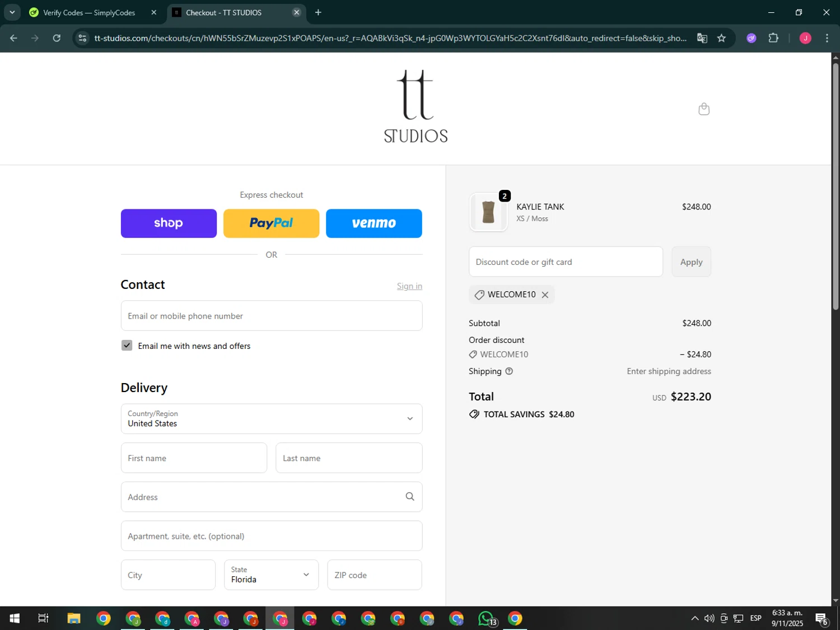Viewport: 840px width, 630px height.
Task: Close the Verify Codes SimplyCodes tab
Action: (154, 12)
